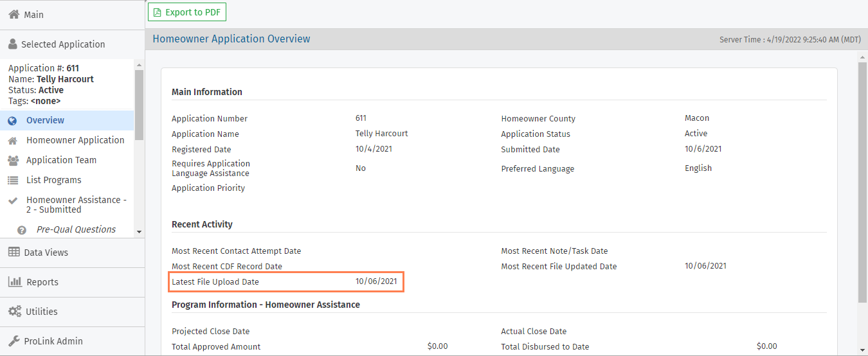Screen dimensions: 868x356
Task: Click the Overview globe icon
Action: (12, 121)
